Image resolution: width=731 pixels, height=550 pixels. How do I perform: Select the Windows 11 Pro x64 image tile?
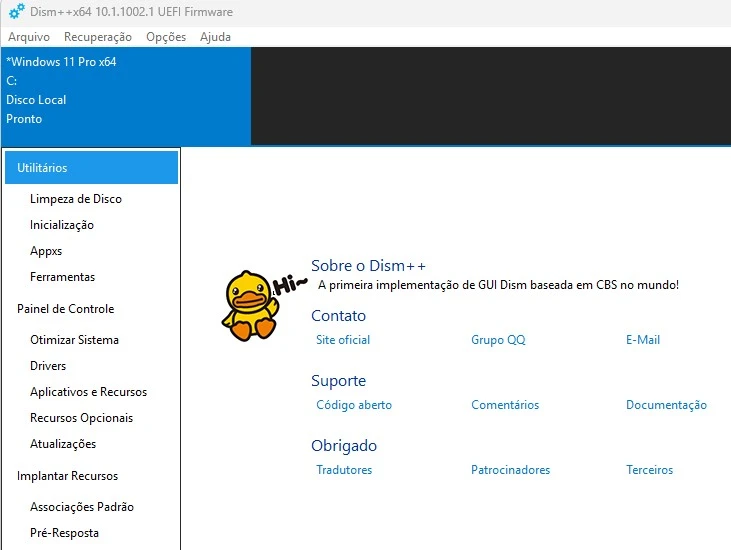[126, 96]
